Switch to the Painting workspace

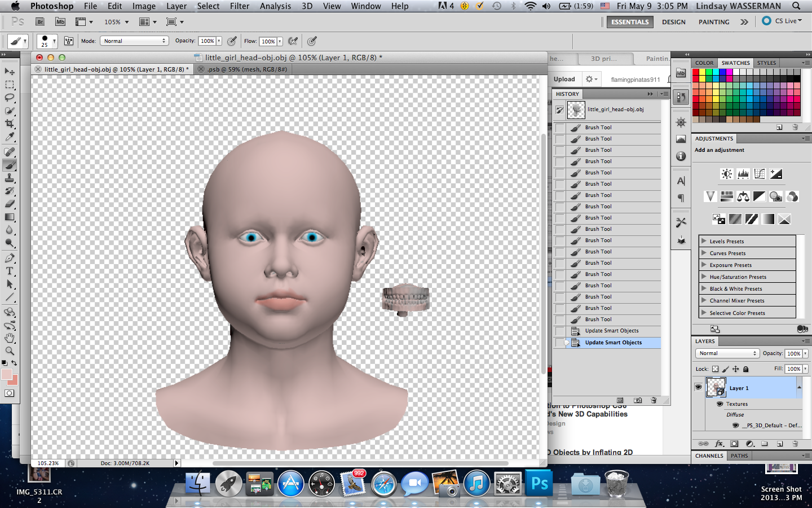point(714,22)
